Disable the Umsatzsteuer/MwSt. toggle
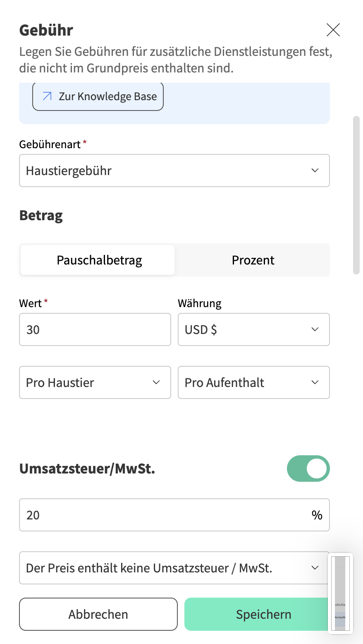 [x=308, y=469]
